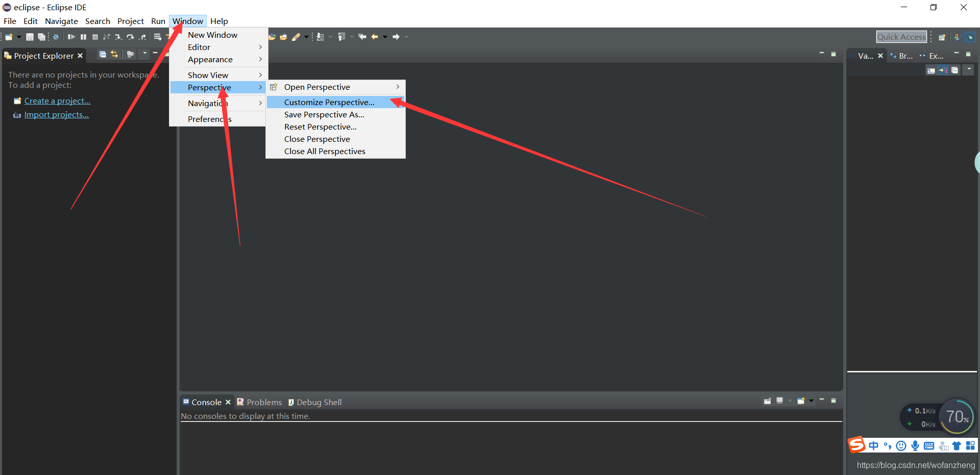Click the yellow Back navigation arrow

point(375,37)
